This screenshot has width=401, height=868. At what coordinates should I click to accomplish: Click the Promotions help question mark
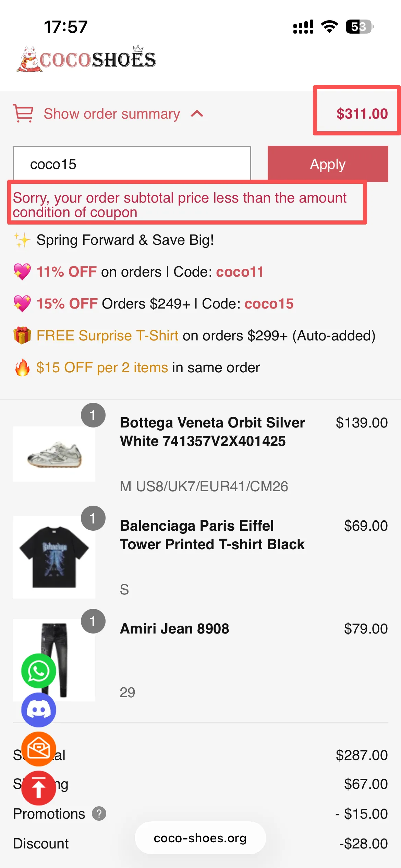tap(99, 813)
